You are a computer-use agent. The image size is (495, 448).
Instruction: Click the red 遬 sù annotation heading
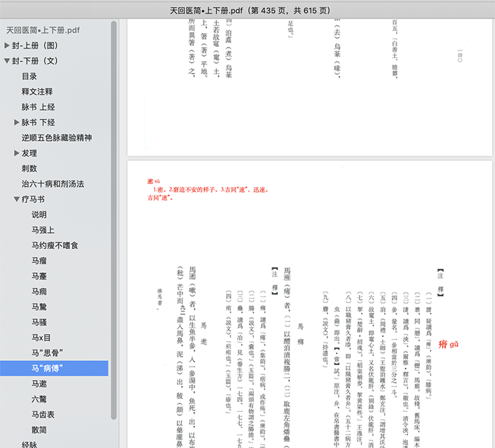(x=153, y=181)
